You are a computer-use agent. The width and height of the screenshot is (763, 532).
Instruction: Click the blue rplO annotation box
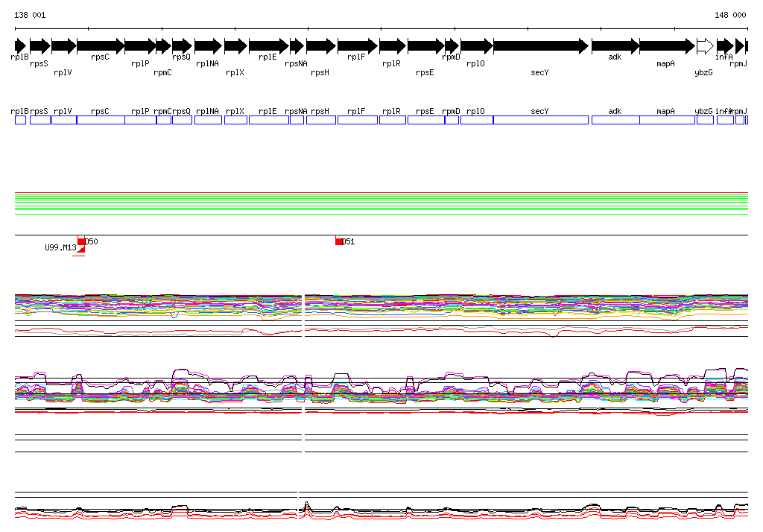(477, 120)
